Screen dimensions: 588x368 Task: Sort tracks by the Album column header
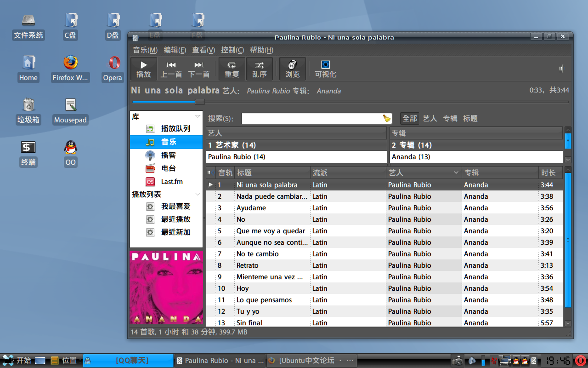(x=500, y=173)
